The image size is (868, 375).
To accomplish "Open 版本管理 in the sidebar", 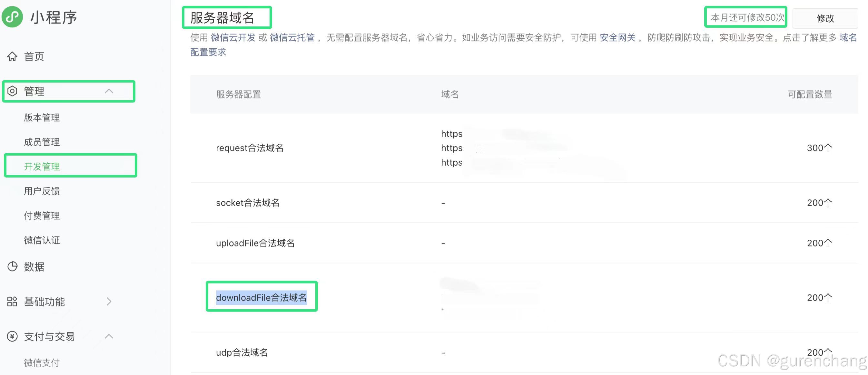I will (42, 118).
